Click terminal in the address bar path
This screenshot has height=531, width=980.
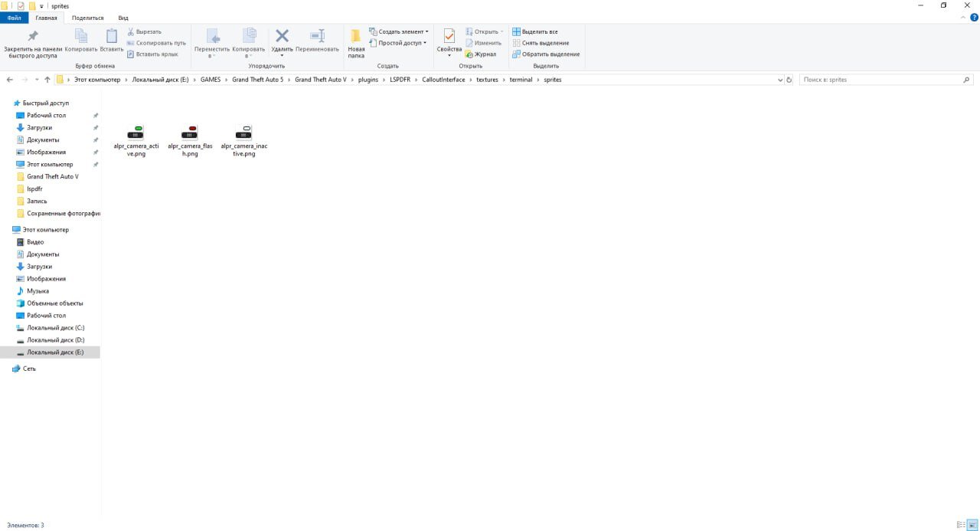click(x=521, y=80)
